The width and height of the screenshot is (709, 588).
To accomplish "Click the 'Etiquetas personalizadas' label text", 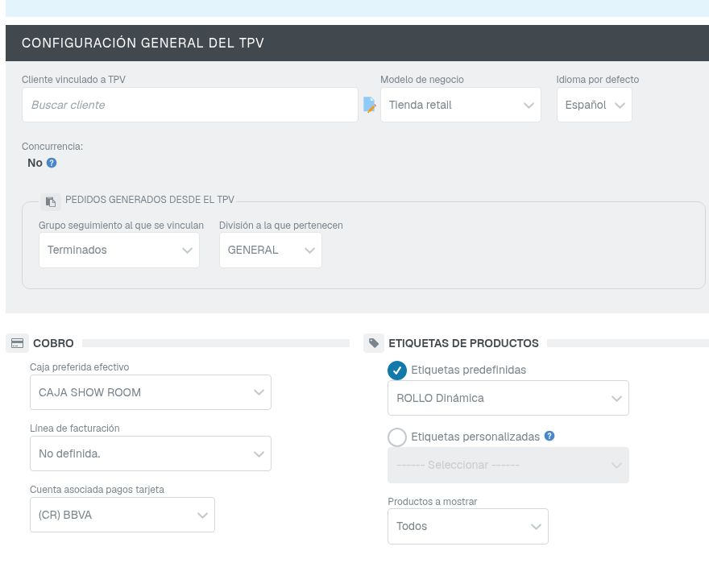I will pyautogui.click(x=475, y=437).
